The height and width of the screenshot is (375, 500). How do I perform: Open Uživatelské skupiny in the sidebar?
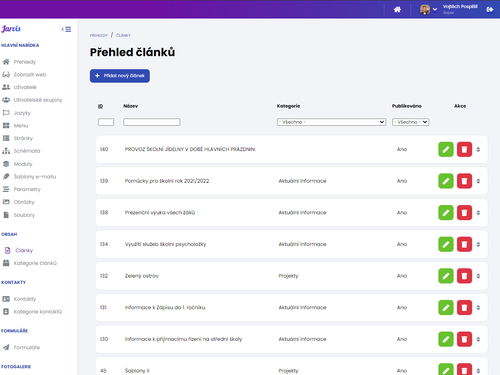pyautogui.click(x=38, y=100)
